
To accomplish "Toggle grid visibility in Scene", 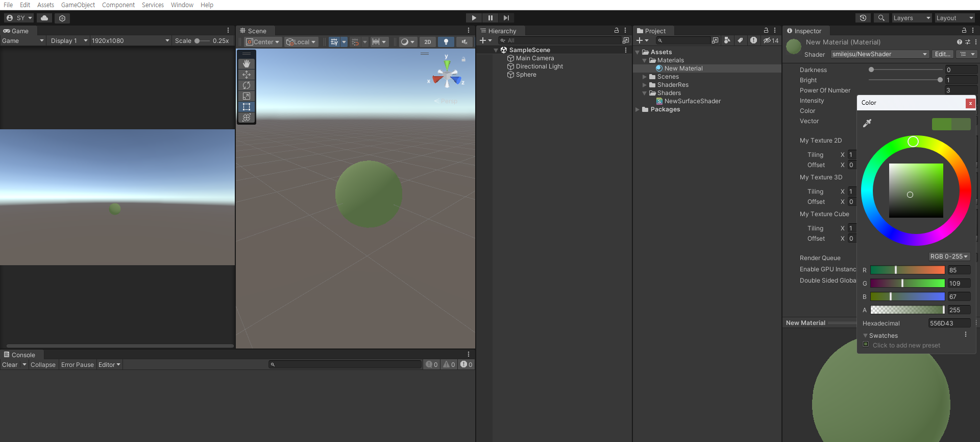I will pos(334,42).
